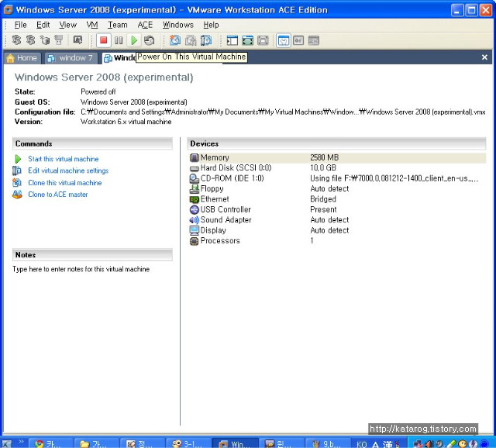Select the Hard Disk (SCSI 0:0) row

[x=338, y=168]
